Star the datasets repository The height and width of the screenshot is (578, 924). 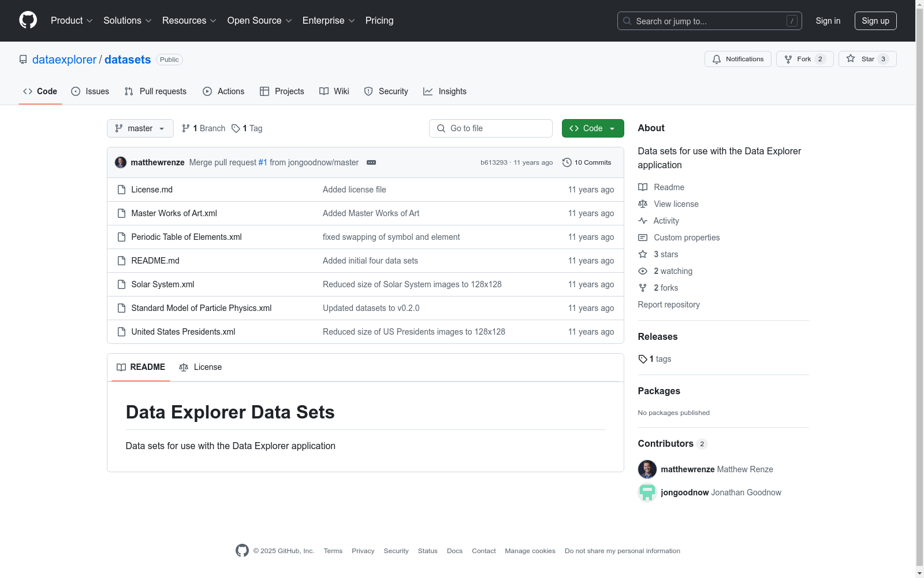point(867,59)
